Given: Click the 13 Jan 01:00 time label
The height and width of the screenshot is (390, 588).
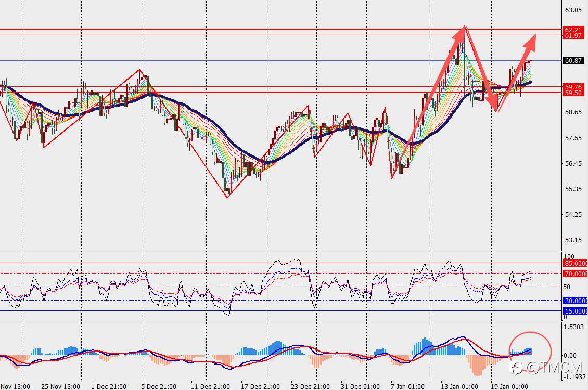Looking at the screenshot, I should click(459, 386).
